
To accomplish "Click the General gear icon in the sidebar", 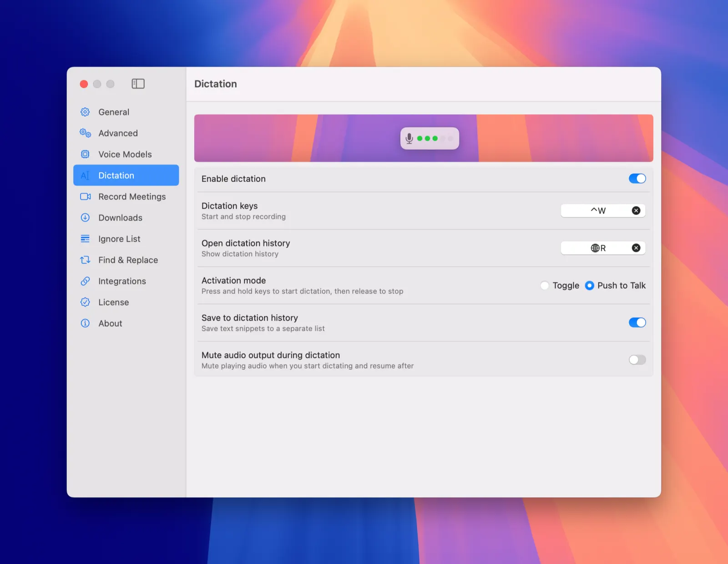I will coord(85,112).
